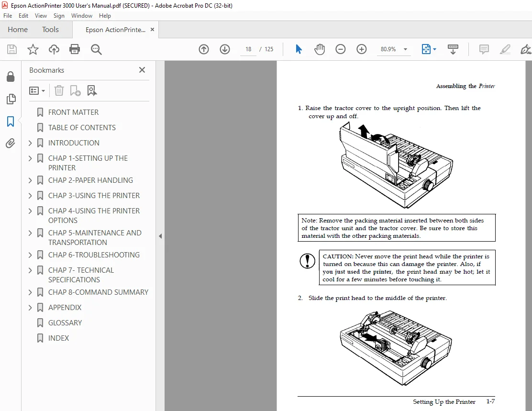Switch to the Tools tab

click(50, 30)
